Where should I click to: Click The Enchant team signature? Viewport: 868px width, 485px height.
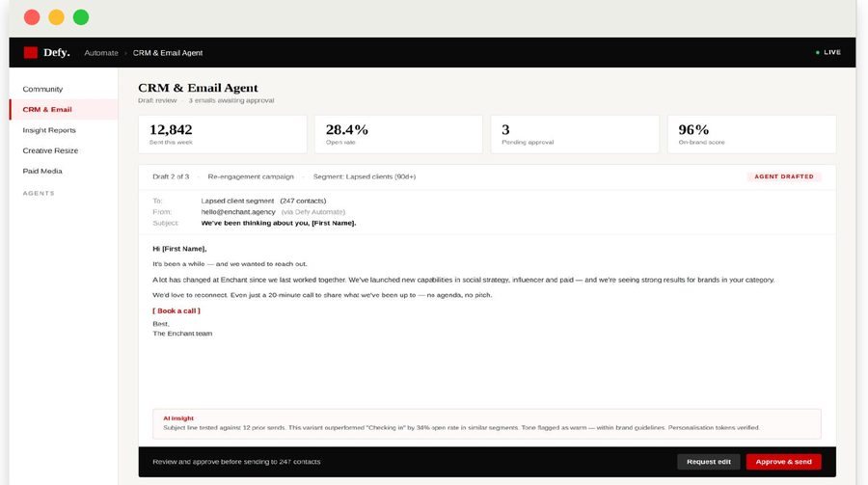click(182, 334)
